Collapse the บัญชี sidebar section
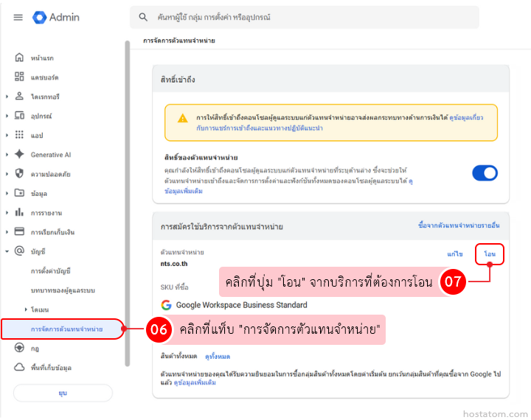Viewport: 531px width, 420px height. coord(7,251)
